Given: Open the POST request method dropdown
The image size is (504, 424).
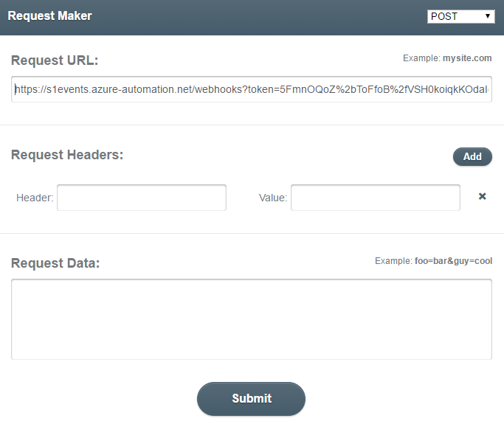Looking at the screenshot, I should click(460, 16).
